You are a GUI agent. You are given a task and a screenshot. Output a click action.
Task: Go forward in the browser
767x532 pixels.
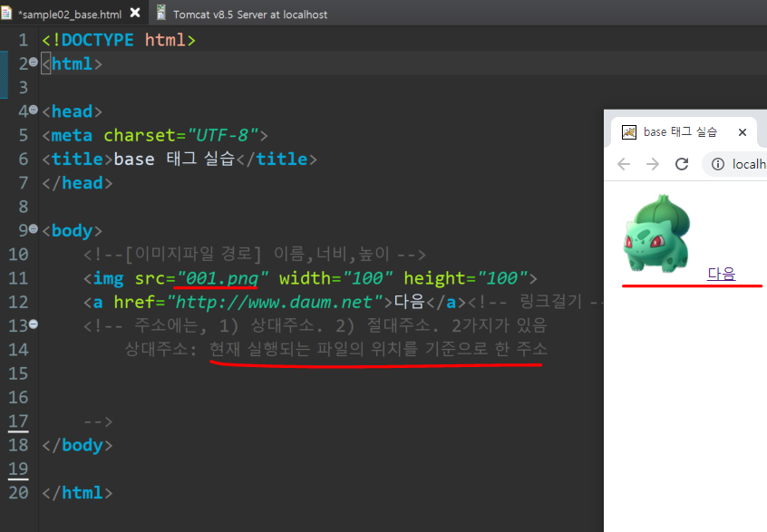click(653, 164)
